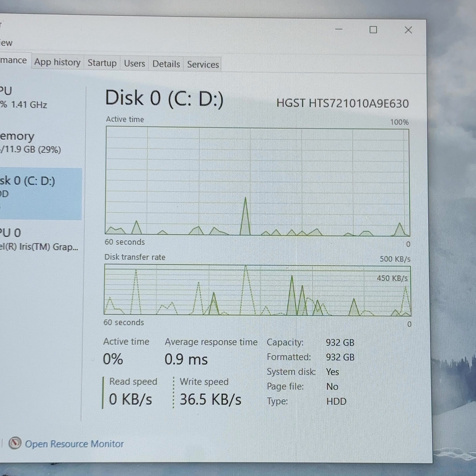Click the Page file No value

coord(332,387)
